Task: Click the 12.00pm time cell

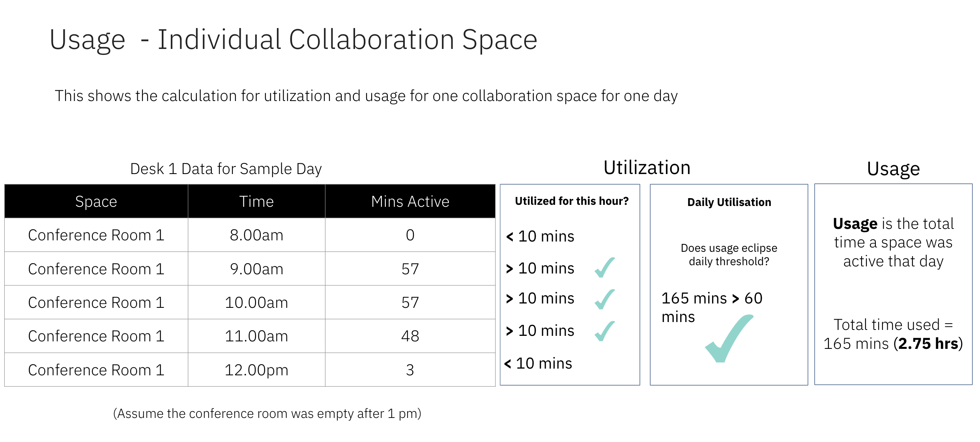Action: (256, 370)
